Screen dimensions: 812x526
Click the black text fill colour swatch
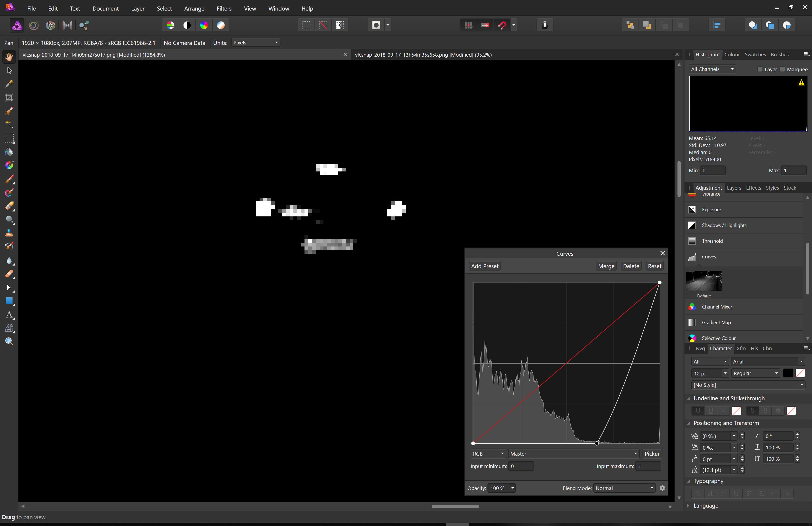[788, 374]
